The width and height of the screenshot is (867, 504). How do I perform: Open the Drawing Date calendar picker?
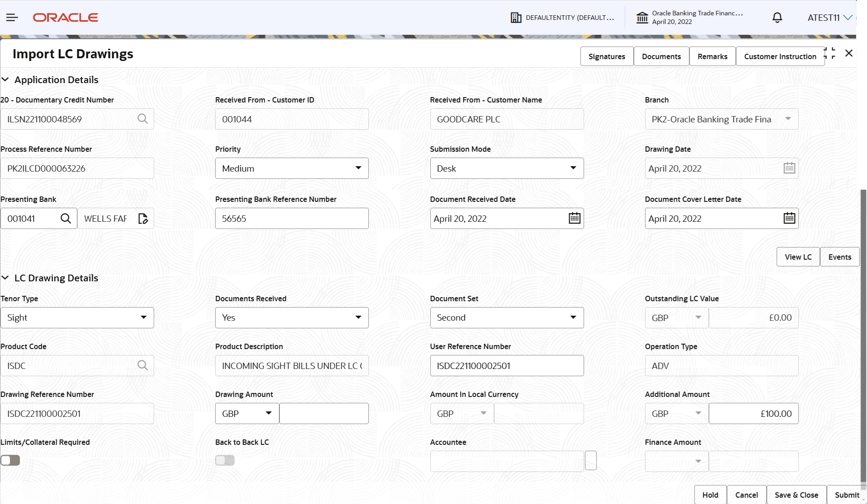789,168
